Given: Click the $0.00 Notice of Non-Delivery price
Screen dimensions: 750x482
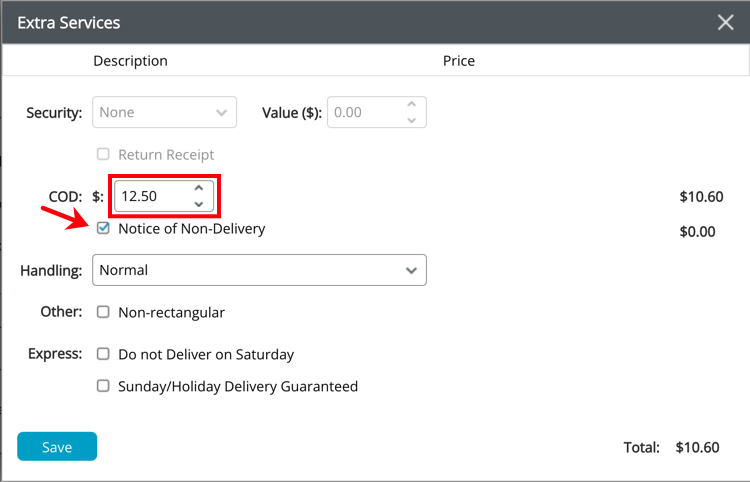Looking at the screenshot, I should point(697,232).
